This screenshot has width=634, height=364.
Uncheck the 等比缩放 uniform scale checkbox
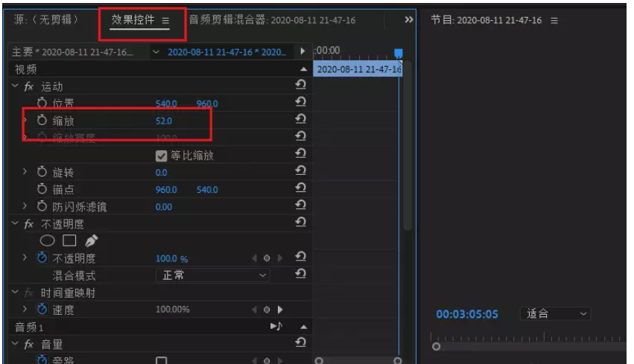click(162, 156)
